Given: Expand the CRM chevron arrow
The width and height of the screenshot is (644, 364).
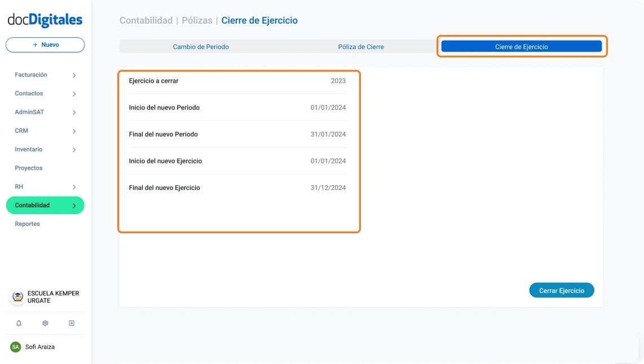Looking at the screenshot, I should (x=74, y=131).
